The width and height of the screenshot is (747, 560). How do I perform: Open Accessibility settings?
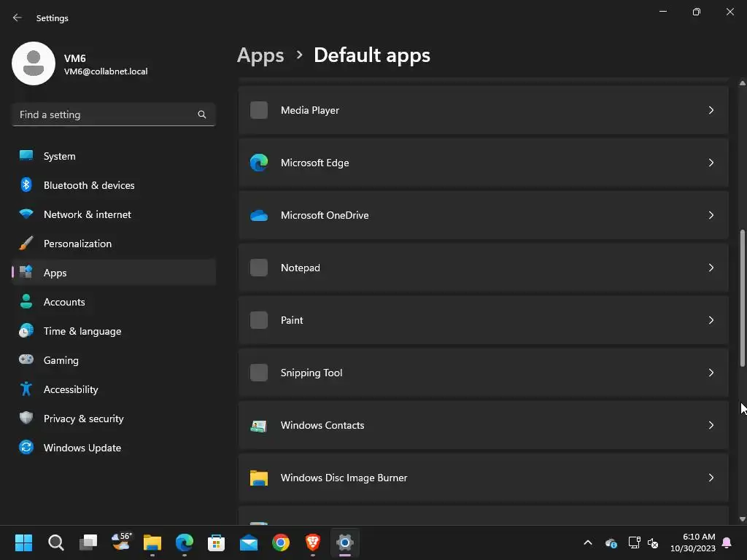pos(113,389)
